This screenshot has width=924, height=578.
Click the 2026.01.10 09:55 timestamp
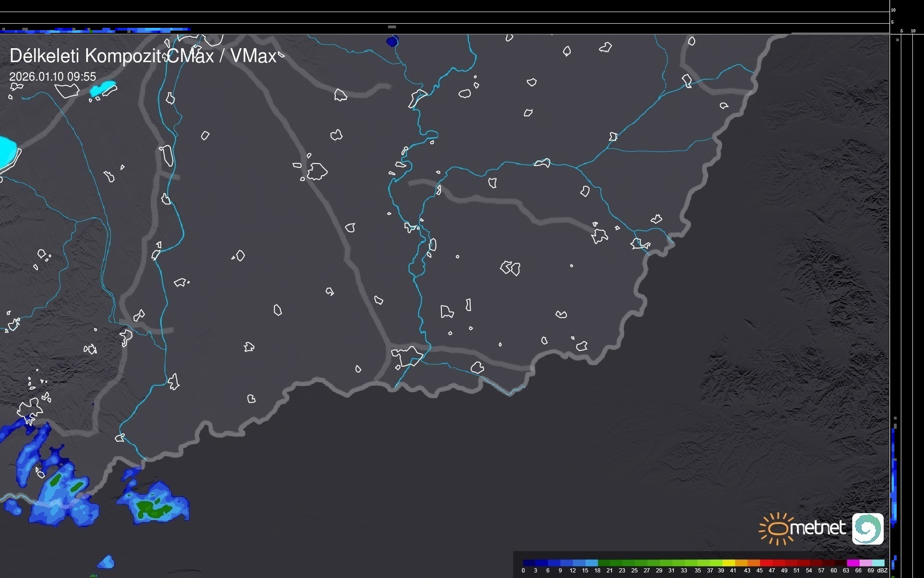tap(52, 76)
